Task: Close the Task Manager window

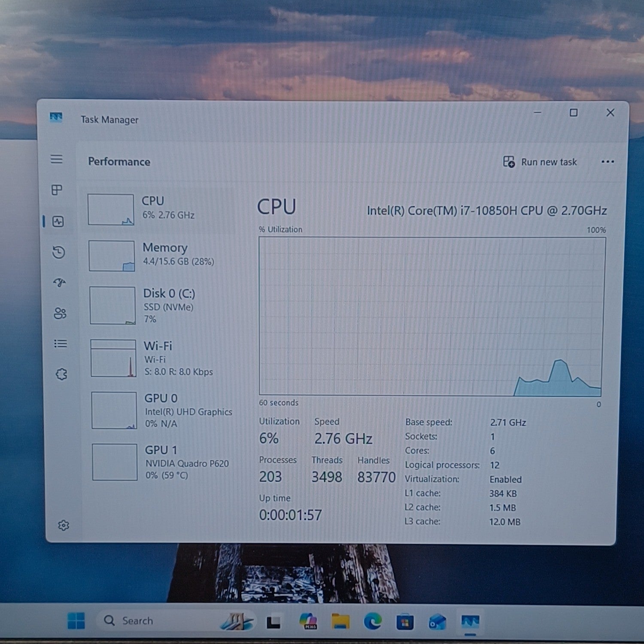Action: [x=610, y=112]
